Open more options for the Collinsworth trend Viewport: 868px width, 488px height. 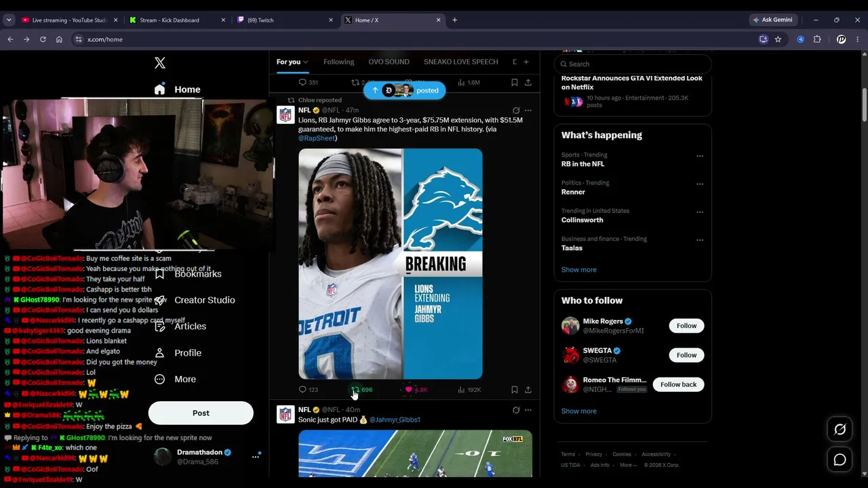(700, 212)
